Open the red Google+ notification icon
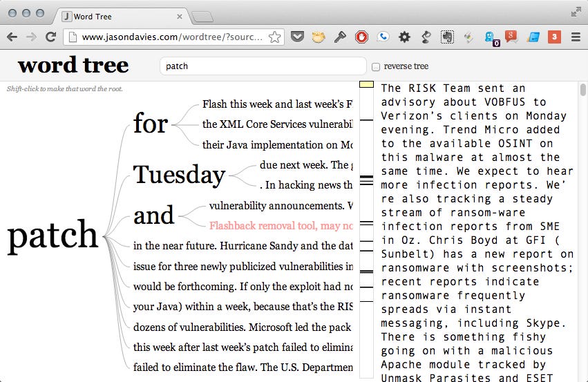Image resolution: width=588 pixels, height=382 pixels. pos(511,37)
